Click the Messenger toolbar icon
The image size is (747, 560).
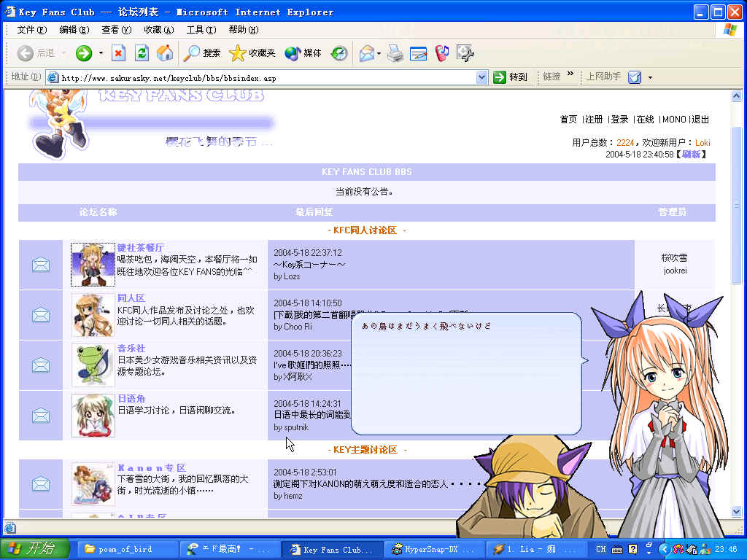click(442, 52)
